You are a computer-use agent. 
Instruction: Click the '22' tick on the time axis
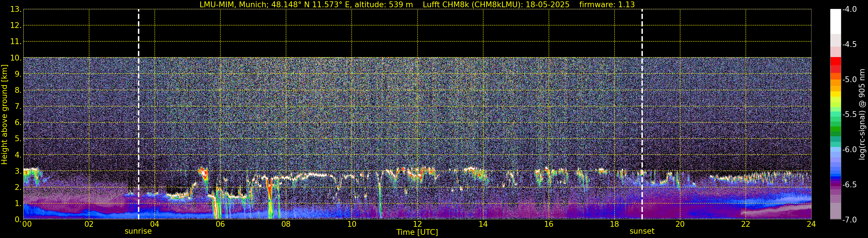pos(746,224)
